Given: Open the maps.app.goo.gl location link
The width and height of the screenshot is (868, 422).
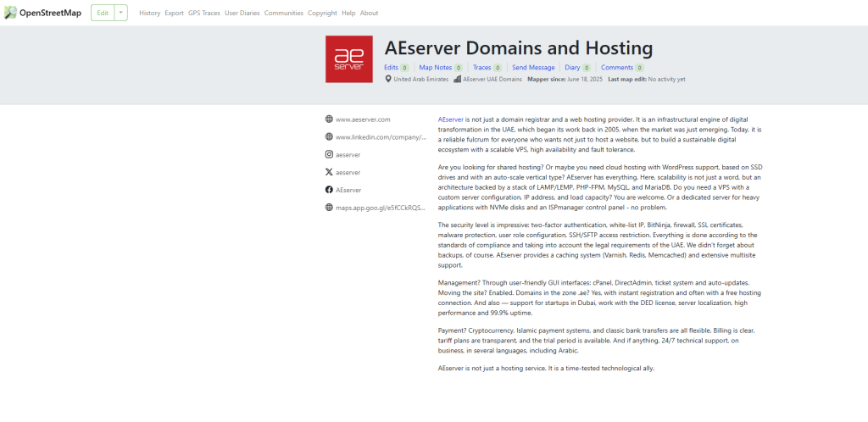Looking at the screenshot, I should pyautogui.click(x=381, y=208).
